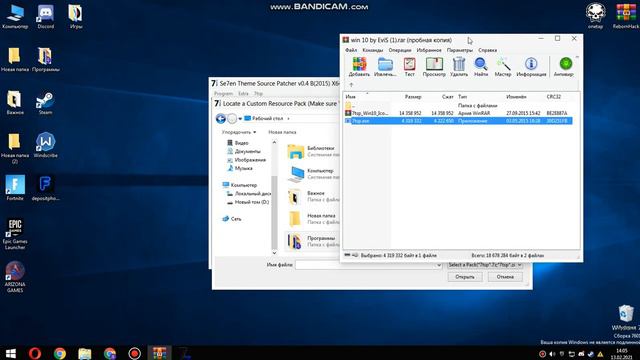Viewport: 640px width, 360px height.
Task: Click the Отмена button in the dialog
Action: click(505, 277)
